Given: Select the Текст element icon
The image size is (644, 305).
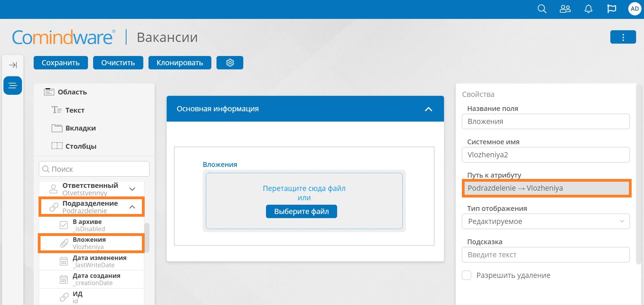Looking at the screenshot, I should pos(57,110).
